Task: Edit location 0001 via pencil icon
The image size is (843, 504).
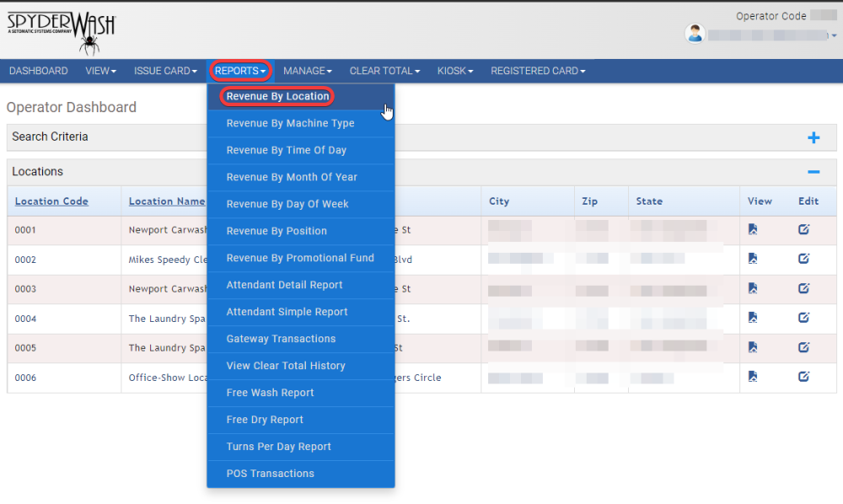Action: pos(803,229)
